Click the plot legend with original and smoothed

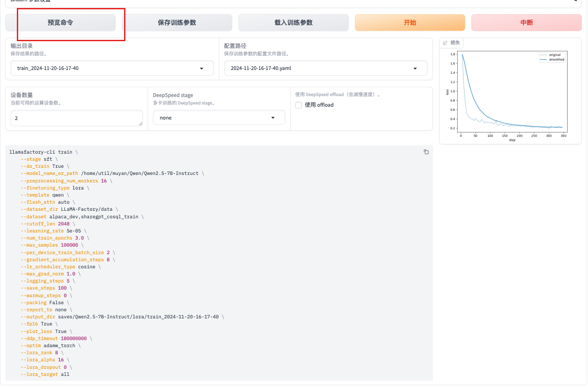[x=552, y=57]
